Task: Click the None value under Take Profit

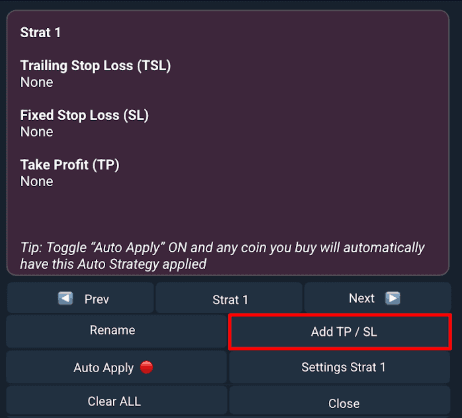Action: point(37,182)
